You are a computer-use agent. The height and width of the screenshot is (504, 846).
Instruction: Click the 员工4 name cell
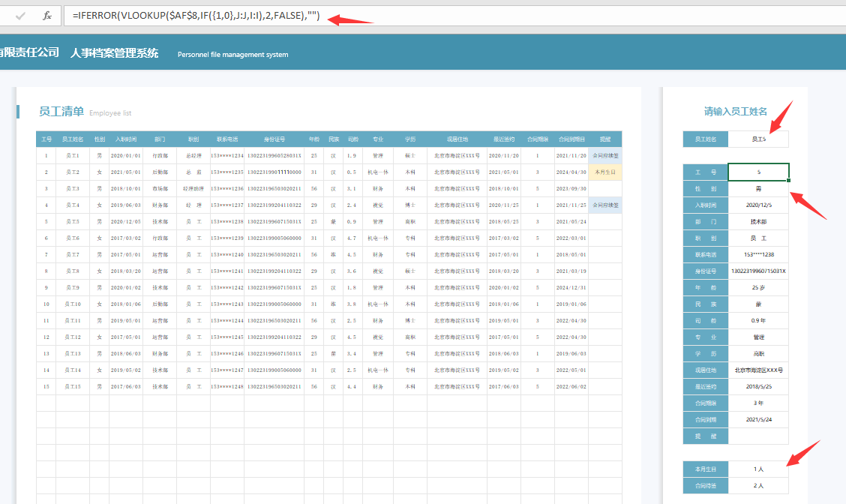73,205
